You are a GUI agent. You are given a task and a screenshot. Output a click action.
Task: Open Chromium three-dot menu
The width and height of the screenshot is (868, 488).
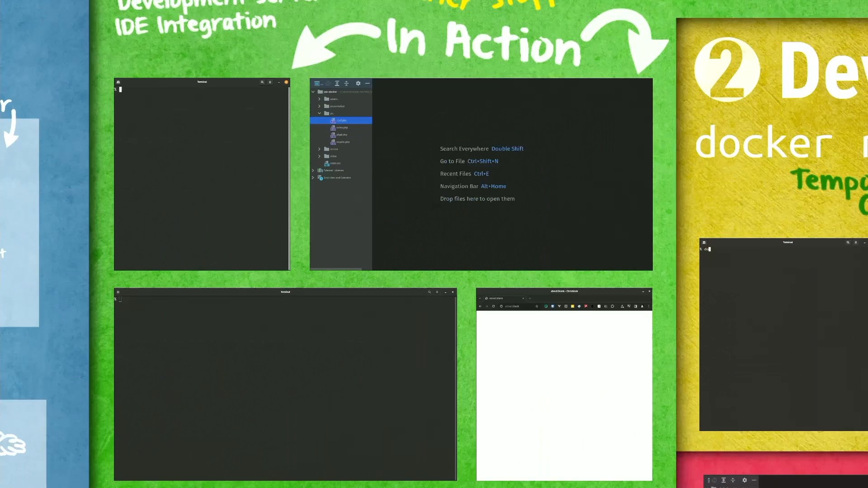pos(649,306)
